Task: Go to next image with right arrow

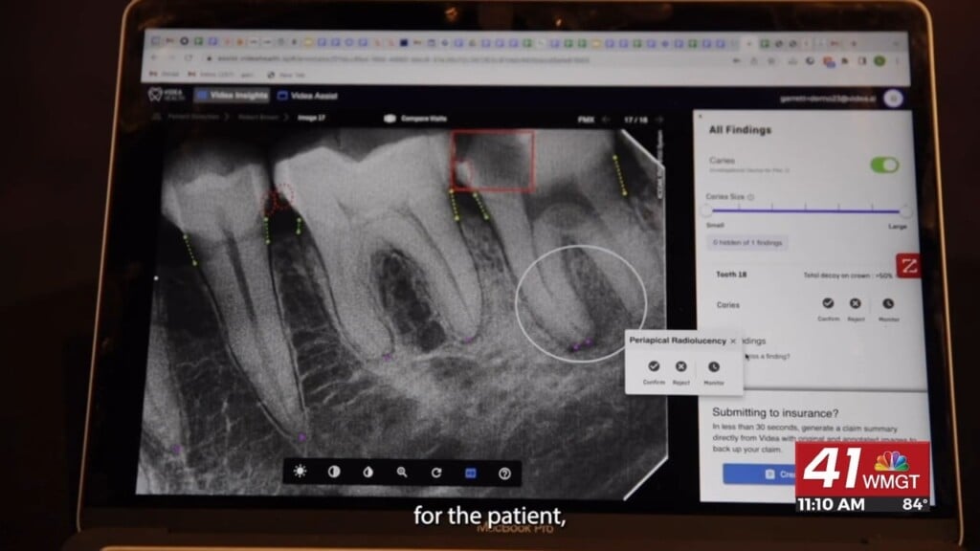Action: tap(658, 120)
